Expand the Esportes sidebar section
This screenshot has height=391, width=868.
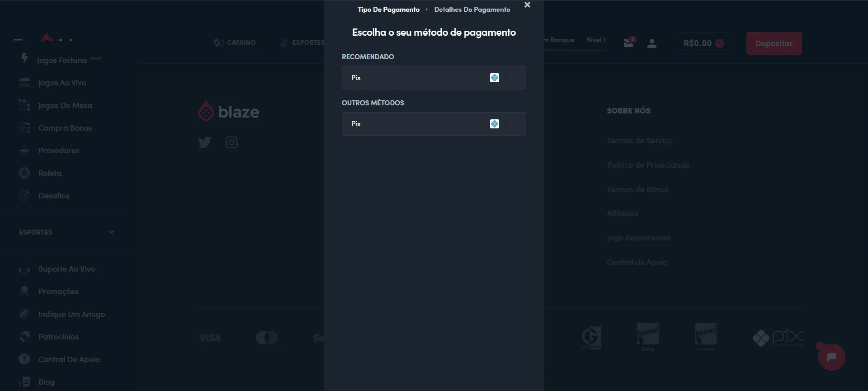pyautogui.click(x=66, y=232)
